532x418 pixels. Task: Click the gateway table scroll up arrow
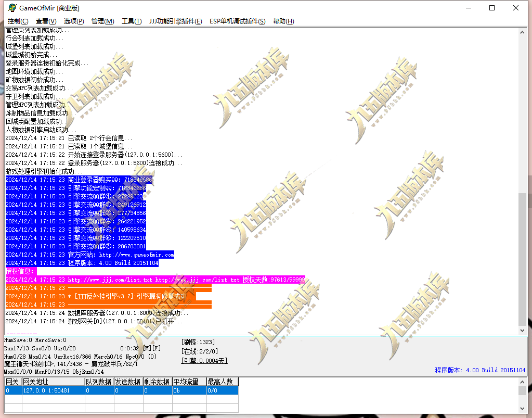tap(522, 382)
